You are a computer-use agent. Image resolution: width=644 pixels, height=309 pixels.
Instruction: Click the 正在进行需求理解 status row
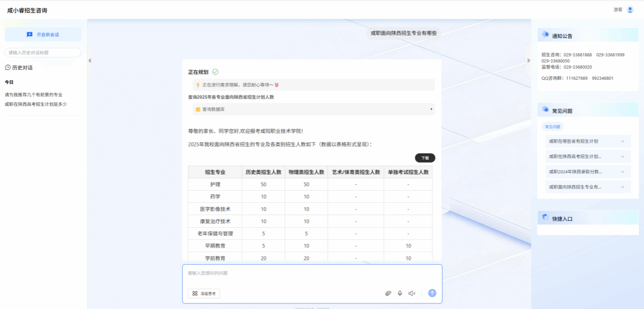(x=313, y=85)
